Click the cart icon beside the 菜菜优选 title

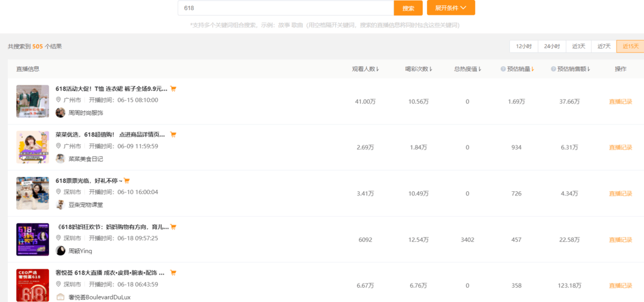173,135
